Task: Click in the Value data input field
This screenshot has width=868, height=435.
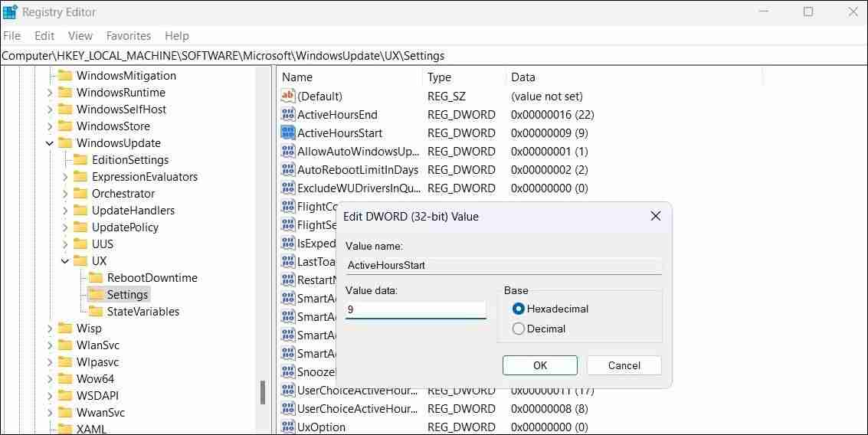Action: pyautogui.click(x=416, y=310)
